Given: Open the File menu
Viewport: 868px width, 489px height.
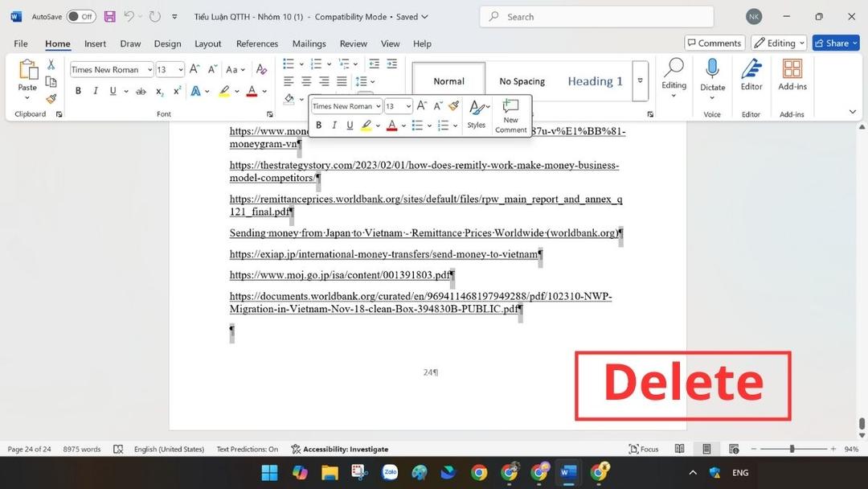Looking at the screenshot, I should click(x=21, y=43).
